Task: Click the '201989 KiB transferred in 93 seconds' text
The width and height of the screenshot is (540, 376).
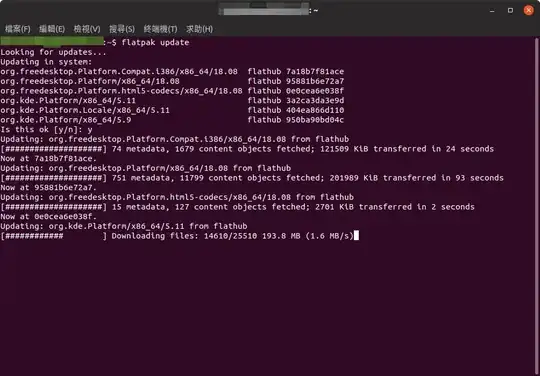Action: (x=417, y=178)
